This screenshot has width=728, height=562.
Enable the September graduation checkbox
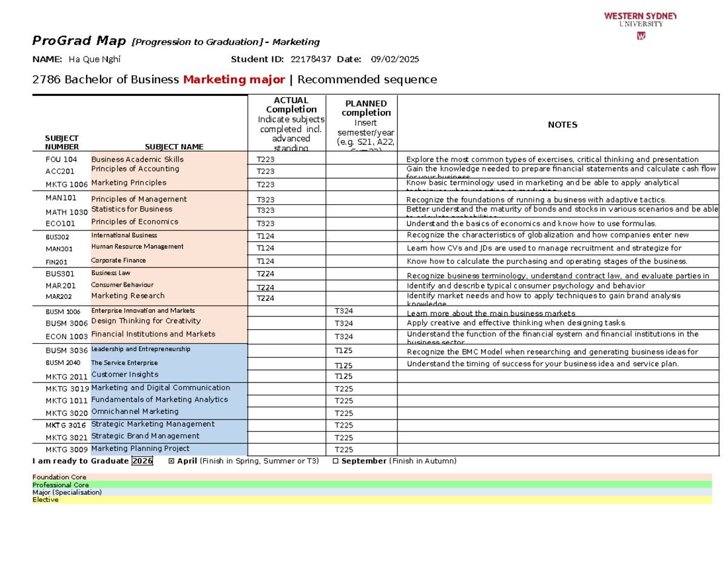336,461
